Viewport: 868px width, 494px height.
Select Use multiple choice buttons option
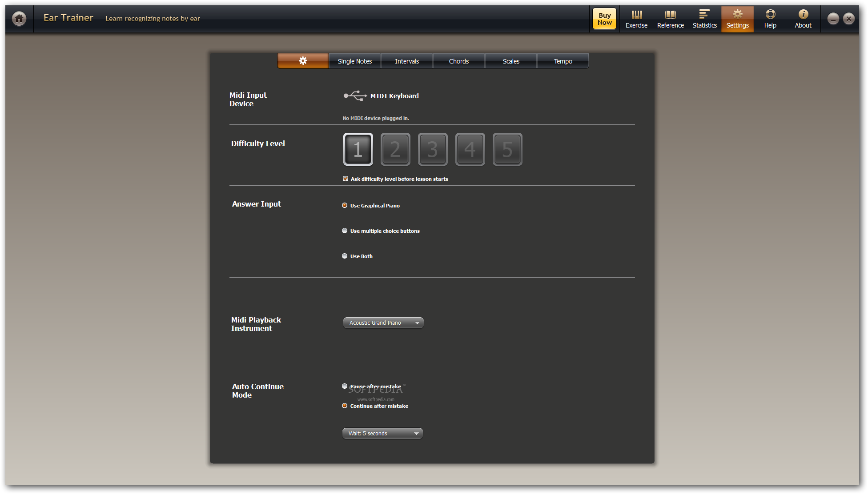click(345, 231)
